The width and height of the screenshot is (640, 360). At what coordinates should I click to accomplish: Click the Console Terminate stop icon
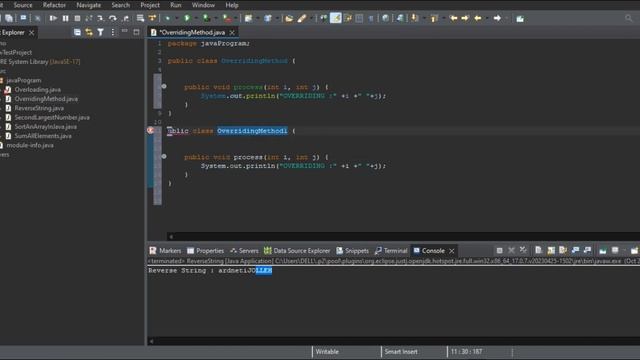(500, 250)
